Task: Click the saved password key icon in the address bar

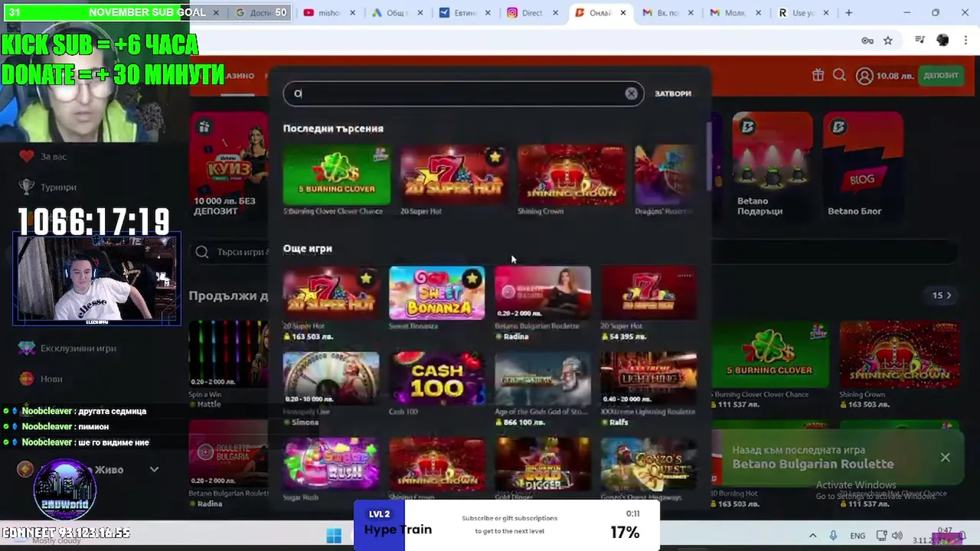Action: [x=867, y=41]
